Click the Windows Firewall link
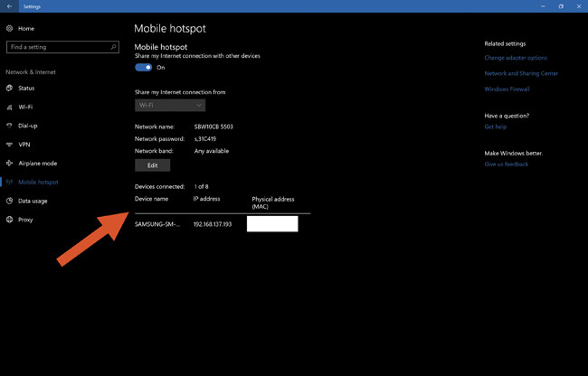Viewport: 588px width, 376px height. [x=507, y=89]
